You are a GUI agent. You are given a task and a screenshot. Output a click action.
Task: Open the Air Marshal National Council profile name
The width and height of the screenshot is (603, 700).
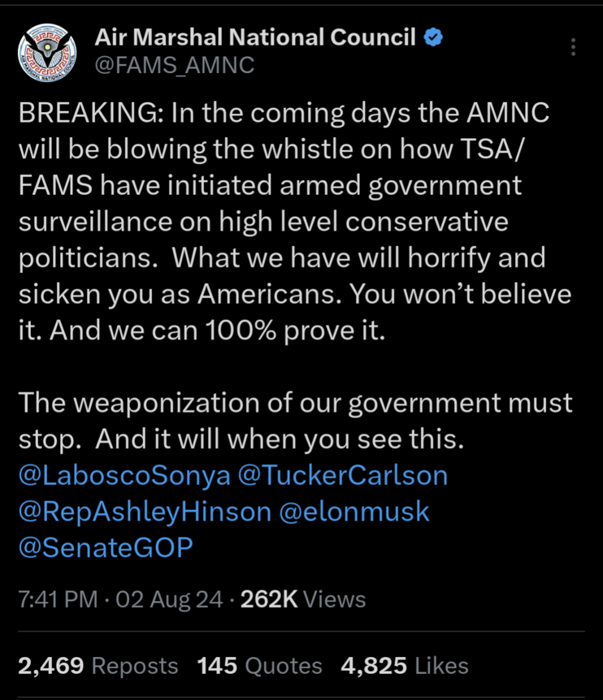coord(256,37)
